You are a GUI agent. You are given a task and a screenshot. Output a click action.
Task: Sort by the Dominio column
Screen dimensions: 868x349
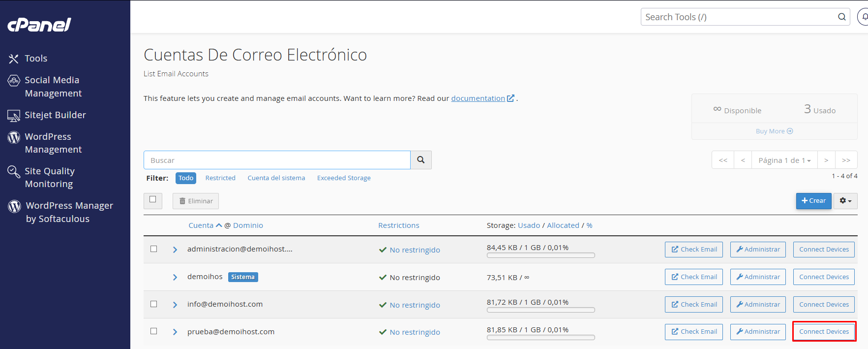coord(248,225)
